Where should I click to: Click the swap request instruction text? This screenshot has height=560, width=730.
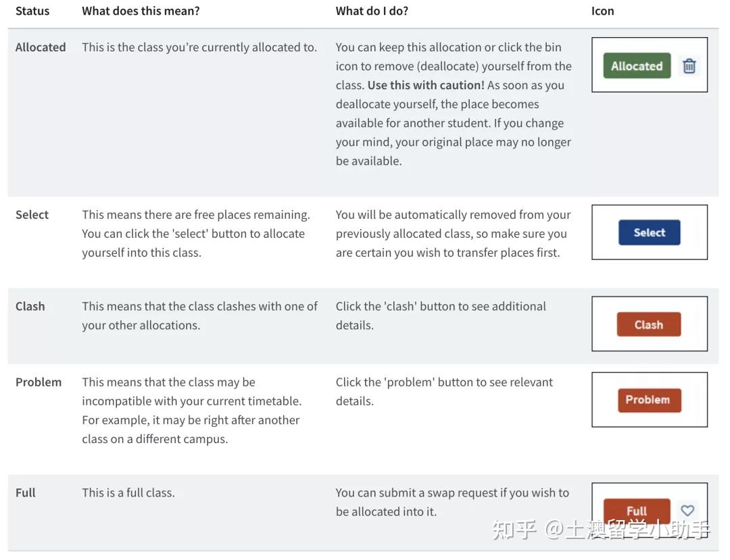[x=452, y=502]
